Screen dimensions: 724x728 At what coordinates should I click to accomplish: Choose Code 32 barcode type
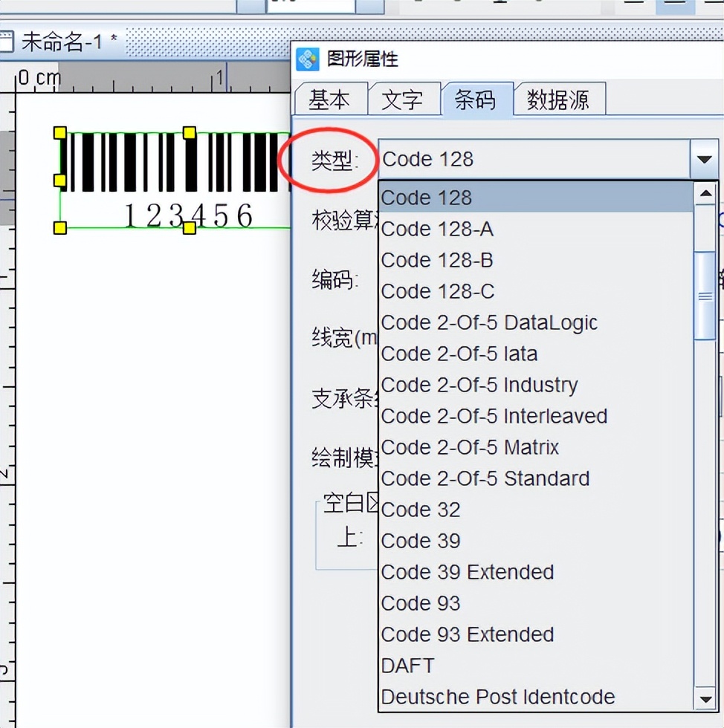536,510
